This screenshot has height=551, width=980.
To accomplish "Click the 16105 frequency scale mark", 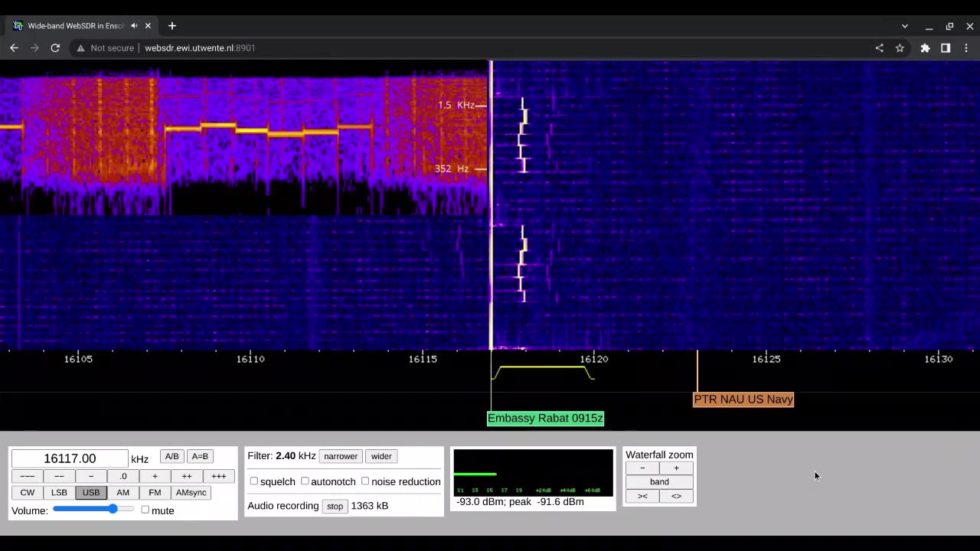I will click(x=78, y=359).
